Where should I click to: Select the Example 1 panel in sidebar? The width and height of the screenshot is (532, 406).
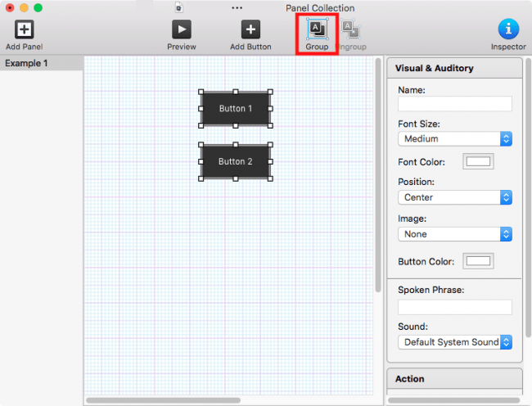[x=42, y=63]
